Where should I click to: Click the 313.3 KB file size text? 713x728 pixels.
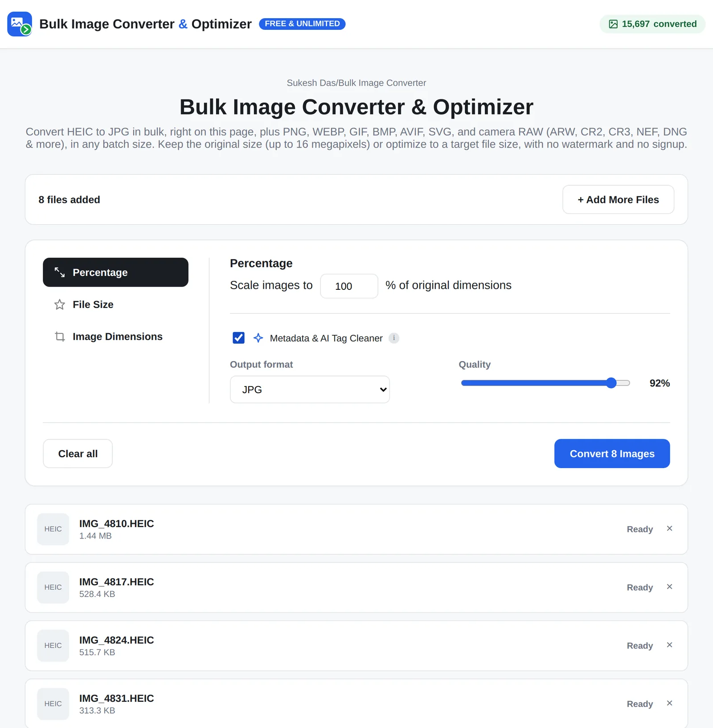[x=97, y=711]
